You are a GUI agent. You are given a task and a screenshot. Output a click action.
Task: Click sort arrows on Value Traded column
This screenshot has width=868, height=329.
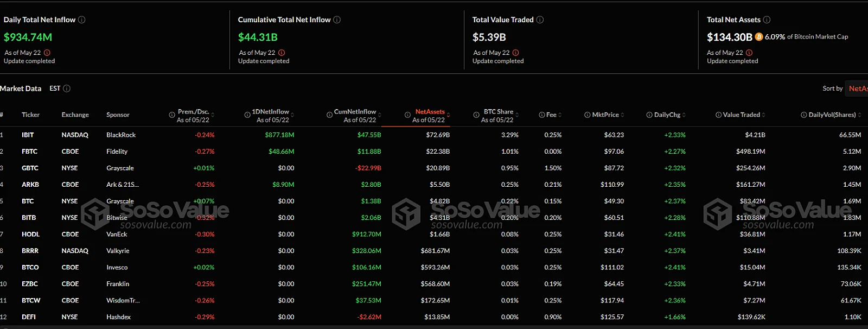pyautogui.click(x=764, y=115)
